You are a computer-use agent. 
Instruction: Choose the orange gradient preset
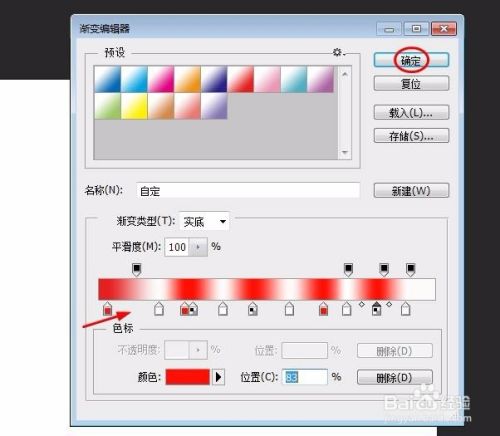(187, 79)
